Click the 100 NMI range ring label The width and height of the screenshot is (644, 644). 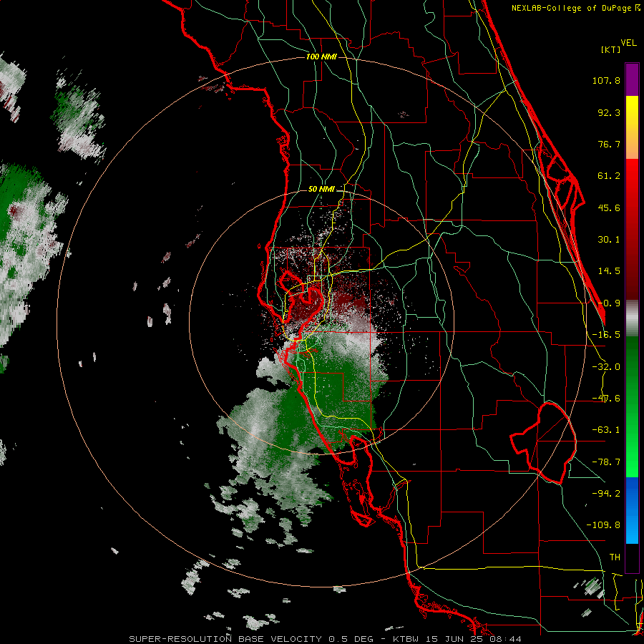[x=321, y=57]
